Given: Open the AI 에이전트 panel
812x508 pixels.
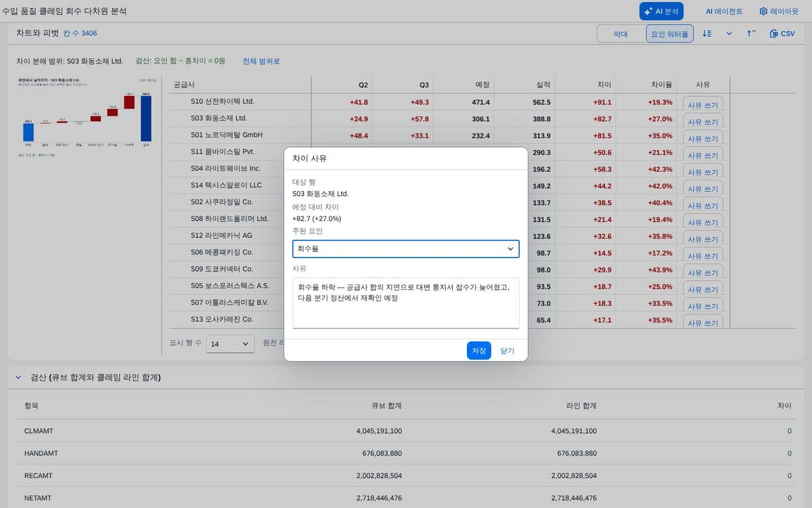Looking at the screenshot, I should 724,12.
